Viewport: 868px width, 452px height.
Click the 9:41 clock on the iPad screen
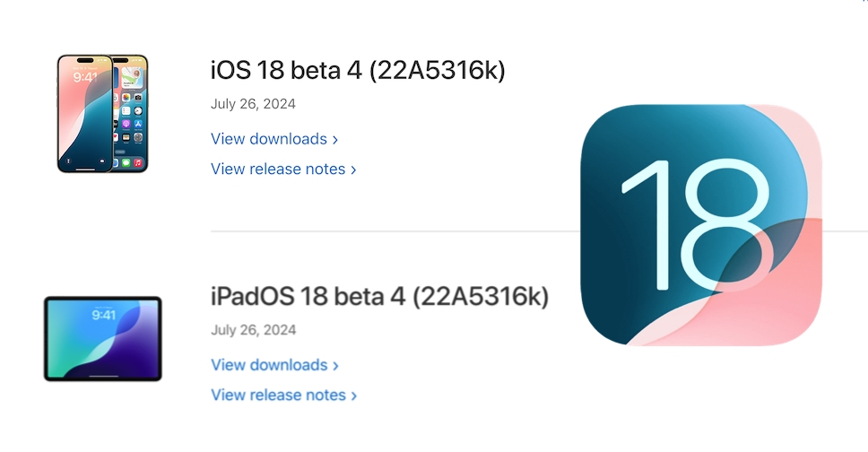tap(104, 316)
